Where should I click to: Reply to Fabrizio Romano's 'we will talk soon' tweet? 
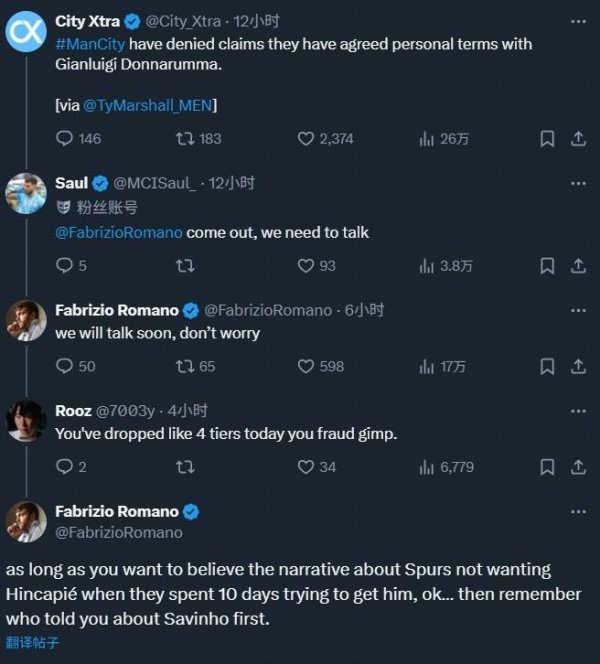click(x=65, y=367)
